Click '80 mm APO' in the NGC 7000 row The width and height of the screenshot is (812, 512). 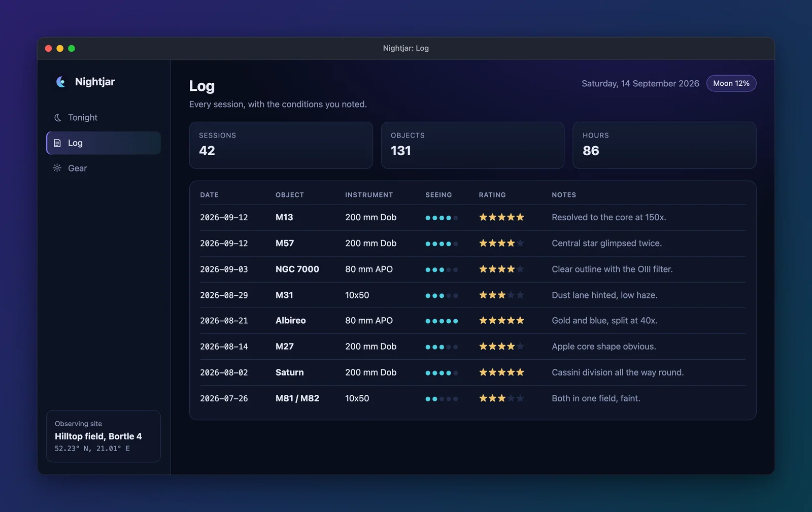tap(369, 269)
